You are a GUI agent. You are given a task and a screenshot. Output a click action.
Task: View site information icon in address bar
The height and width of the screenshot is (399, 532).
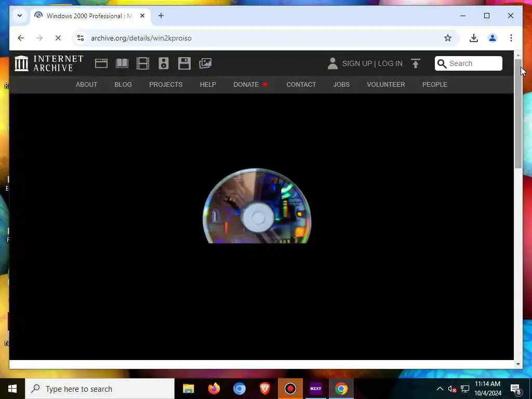[x=81, y=38]
